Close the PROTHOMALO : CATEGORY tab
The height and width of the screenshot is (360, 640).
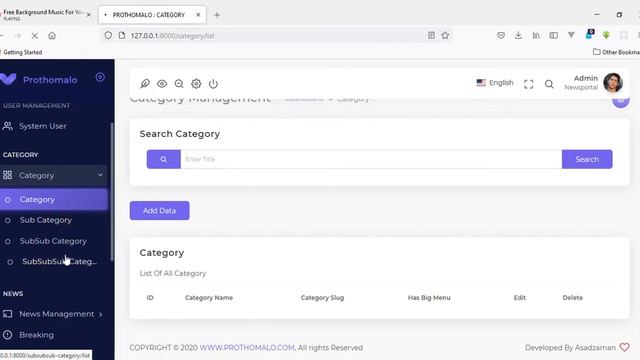pyautogui.click(x=198, y=15)
